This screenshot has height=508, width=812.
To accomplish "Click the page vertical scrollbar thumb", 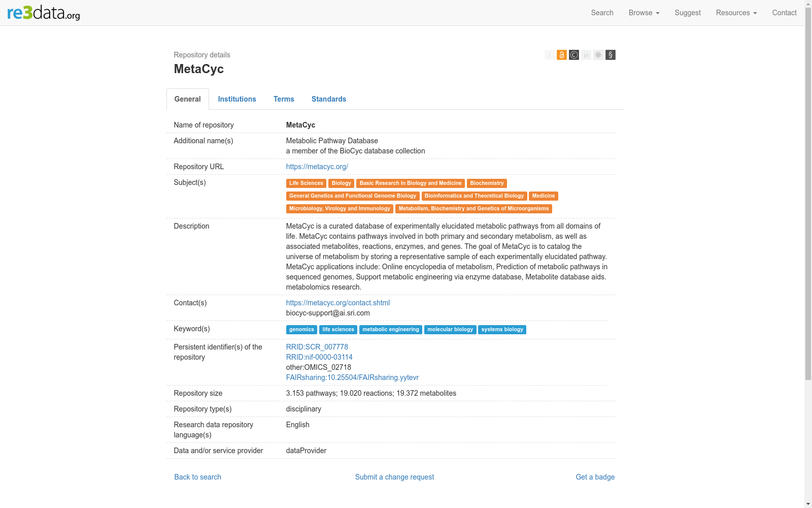I will (808, 194).
